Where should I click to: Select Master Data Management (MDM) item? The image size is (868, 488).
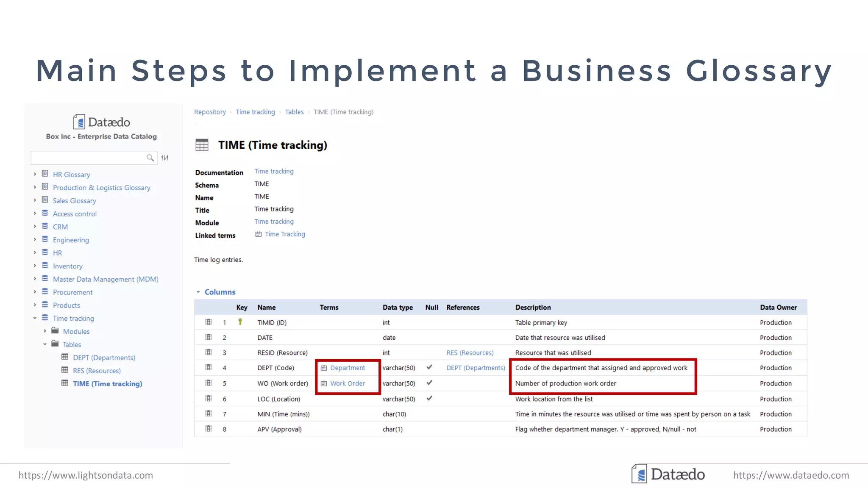(x=106, y=279)
